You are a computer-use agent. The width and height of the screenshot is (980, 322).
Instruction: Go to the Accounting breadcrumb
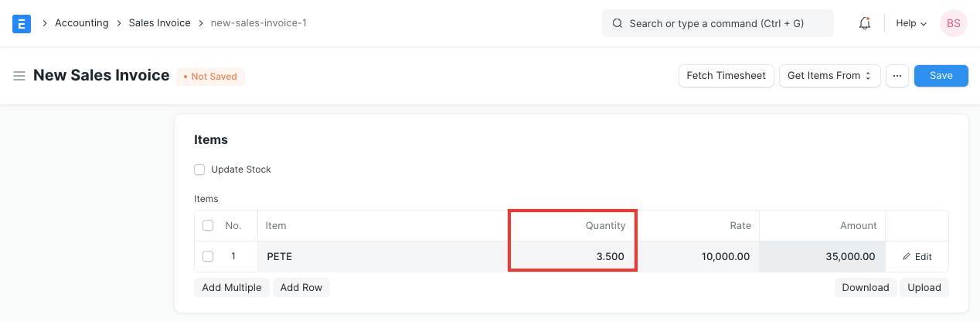[x=81, y=23]
